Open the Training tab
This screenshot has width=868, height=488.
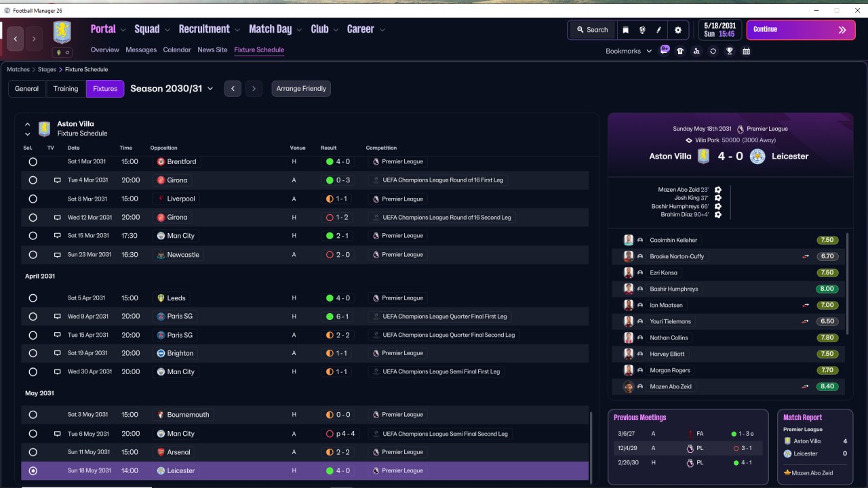(66, 89)
